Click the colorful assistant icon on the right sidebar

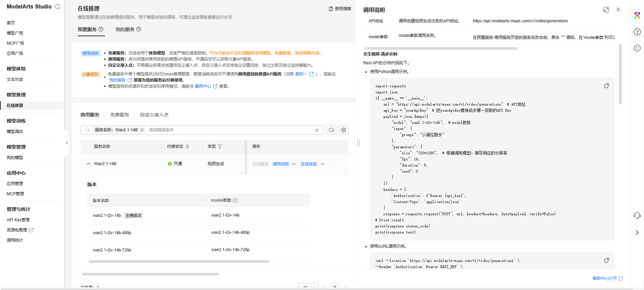point(637,16)
